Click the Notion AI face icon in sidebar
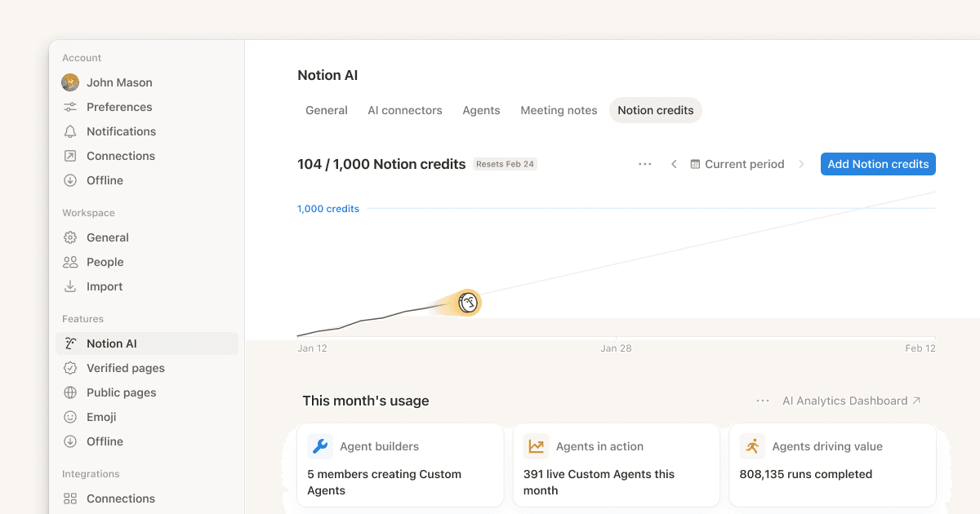The height and width of the screenshot is (514, 980). (x=70, y=343)
